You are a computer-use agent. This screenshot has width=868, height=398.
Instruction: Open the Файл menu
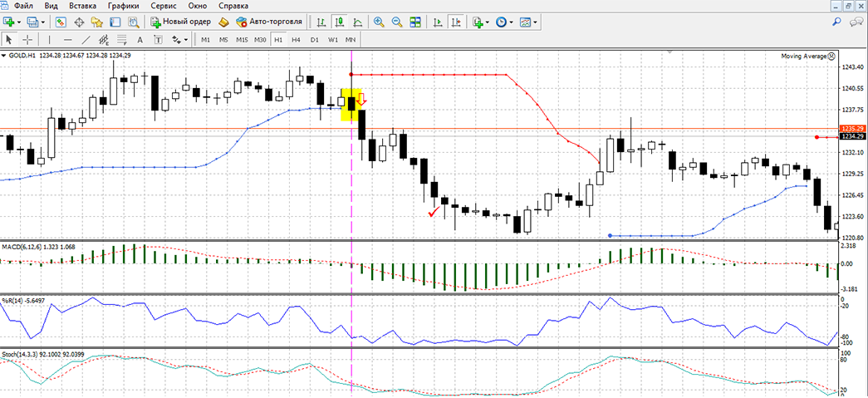(22, 6)
